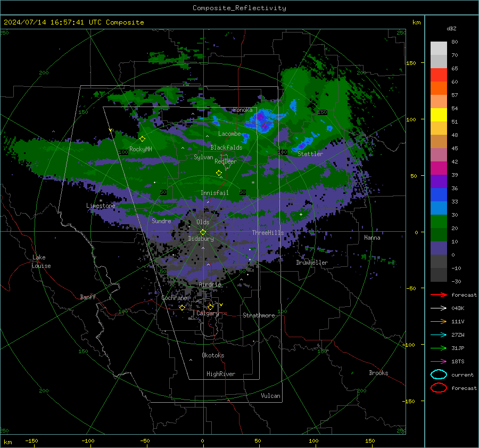Click the Brooks town label
The width and height of the screenshot is (479, 448).
[x=378, y=373]
